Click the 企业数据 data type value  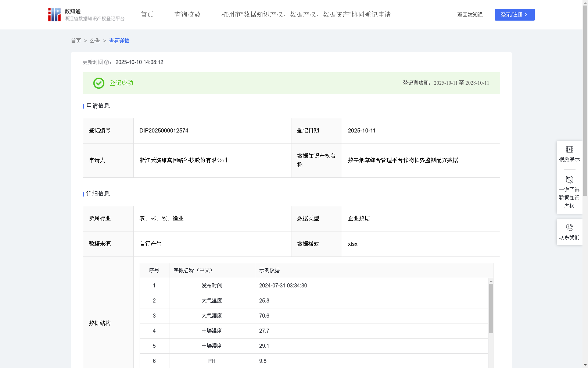click(x=359, y=219)
